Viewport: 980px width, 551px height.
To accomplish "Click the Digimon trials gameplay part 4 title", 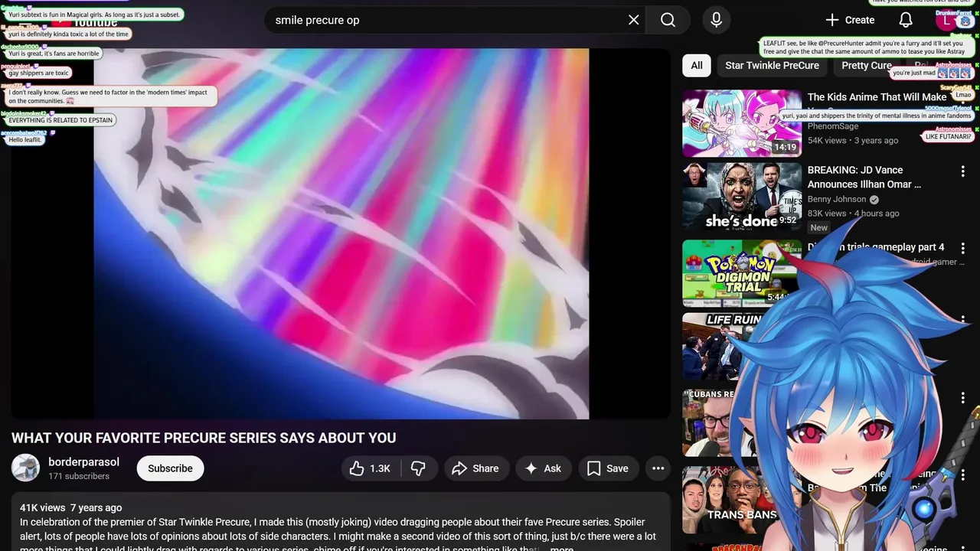I will point(876,247).
